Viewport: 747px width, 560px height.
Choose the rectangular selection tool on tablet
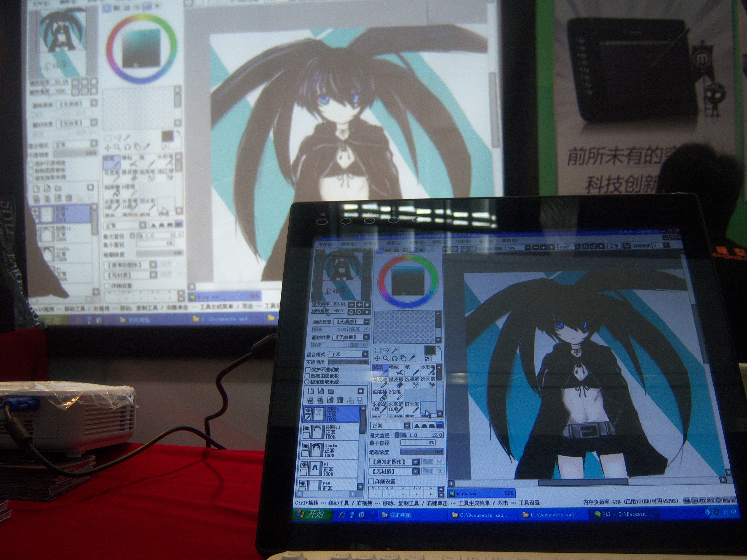(x=378, y=350)
